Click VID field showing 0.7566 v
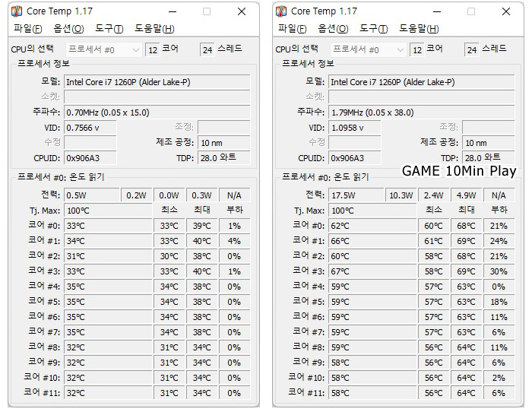 90,128
